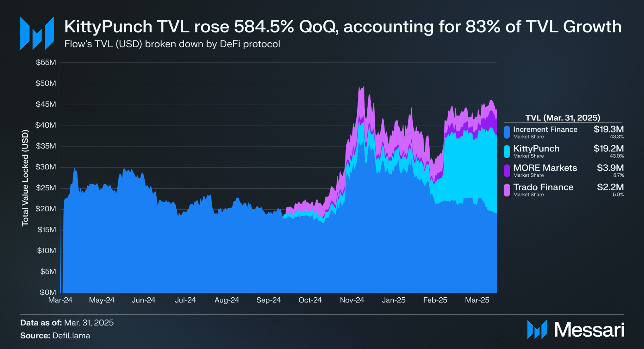This screenshot has width=644, height=349.
Task: Click the Sep-24 x-axis label
Action: [x=268, y=300]
